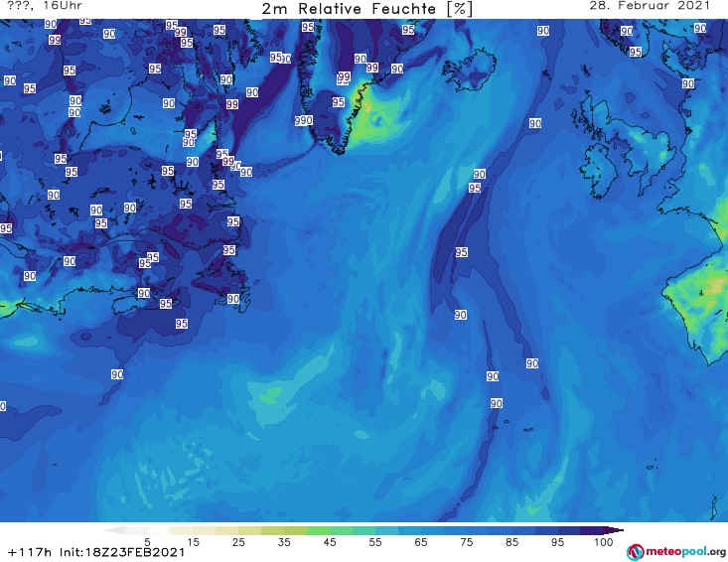The height and width of the screenshot is (562, 728).
Task: Click the '2m Relative Feuchte [%]' map title
Action: [366, 9]
